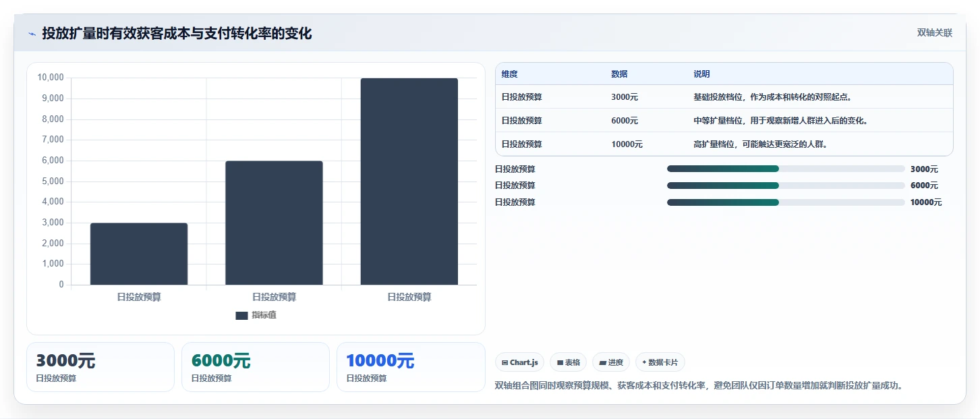Viewport: 980px width, 419px height.
Task: Click the 8,000 y-axis label
Action: point(53,119)
